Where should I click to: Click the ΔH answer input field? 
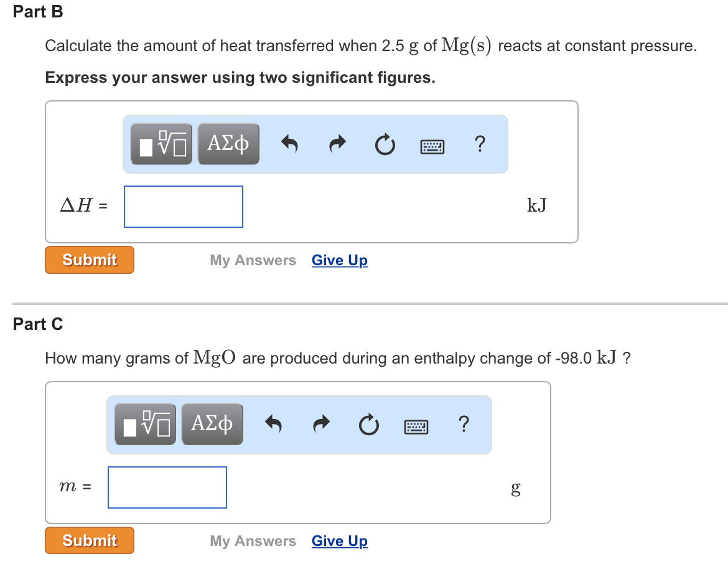183,207
